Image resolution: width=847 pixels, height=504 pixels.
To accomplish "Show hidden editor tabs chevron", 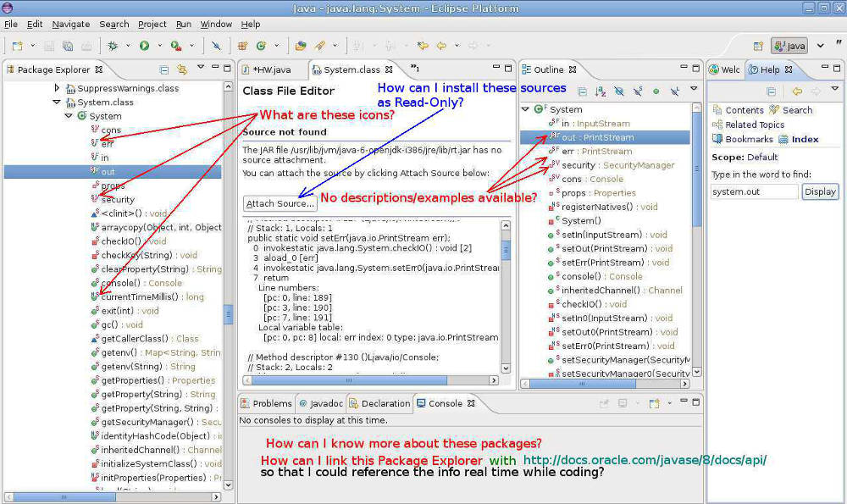I will tap(415, 68).
